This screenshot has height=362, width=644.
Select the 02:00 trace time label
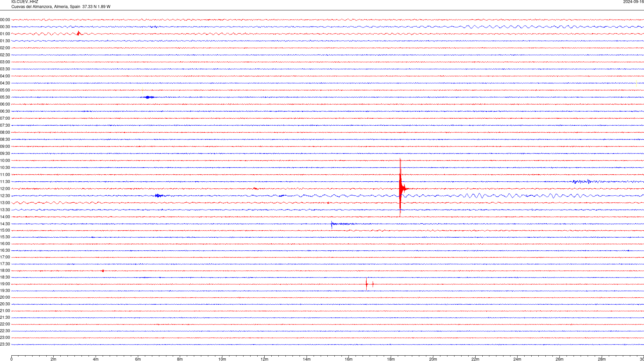(x=5, y=48)
